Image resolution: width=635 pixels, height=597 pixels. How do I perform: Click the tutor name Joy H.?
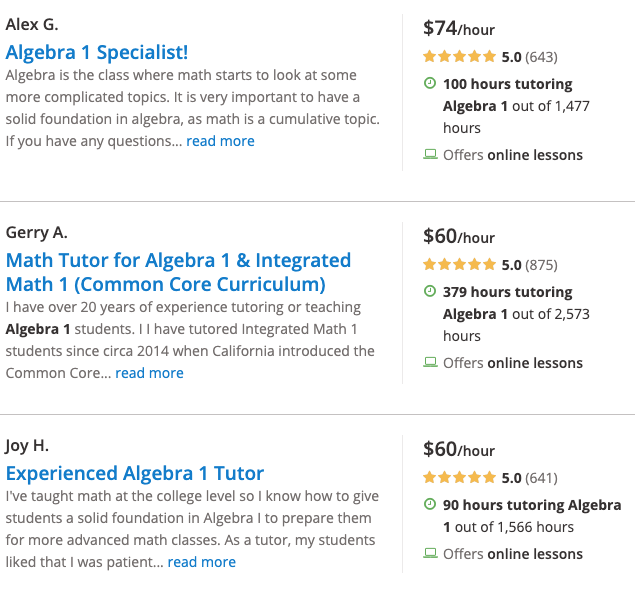(x=27, y=446)
